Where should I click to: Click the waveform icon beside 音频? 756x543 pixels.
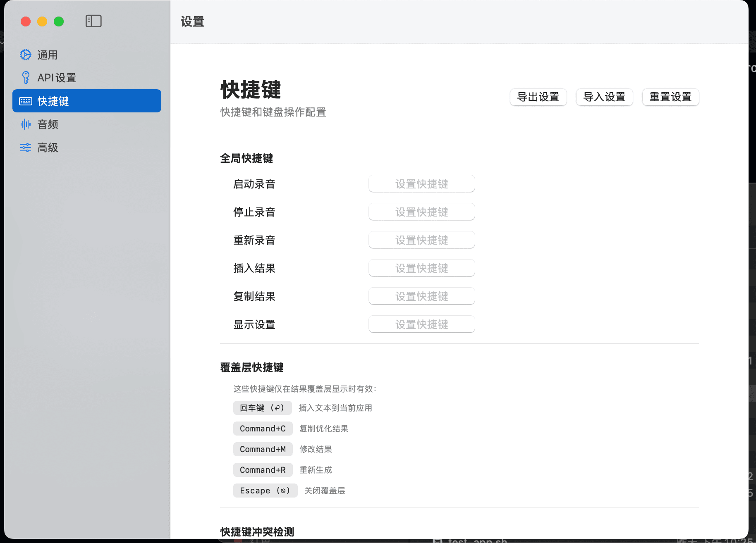point(26,124)
